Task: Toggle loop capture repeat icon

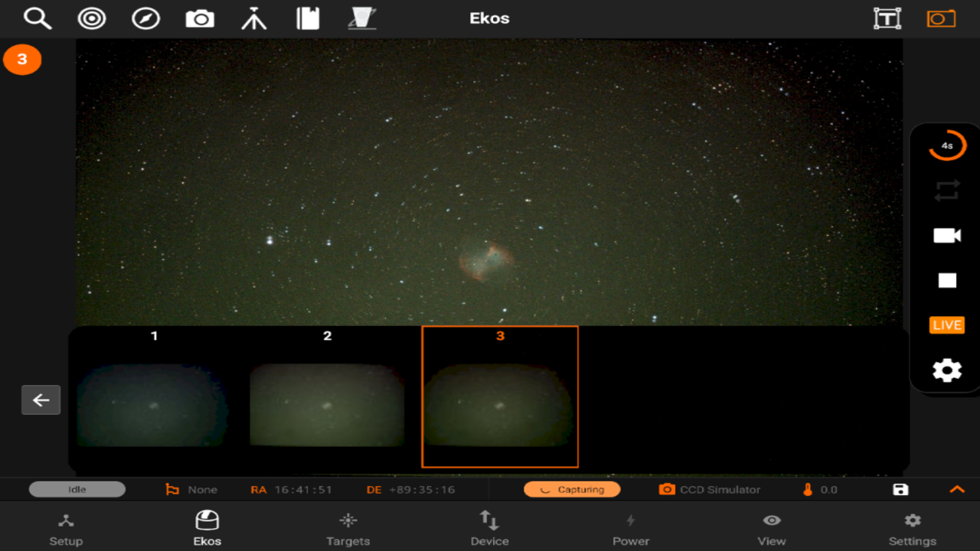Action: (947, 191)
